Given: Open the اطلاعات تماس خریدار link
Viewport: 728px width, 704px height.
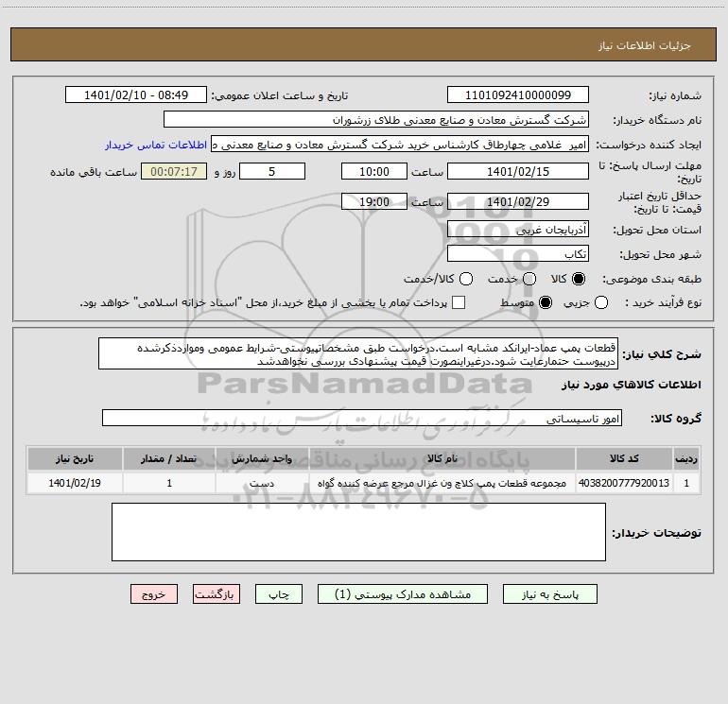Looking at the screenshot, I should [x=156, y=145].
